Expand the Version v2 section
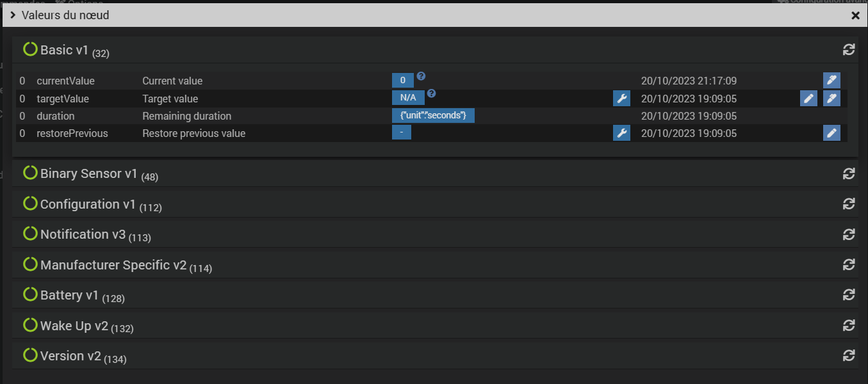The image size is (868, 384). point(70,356)
